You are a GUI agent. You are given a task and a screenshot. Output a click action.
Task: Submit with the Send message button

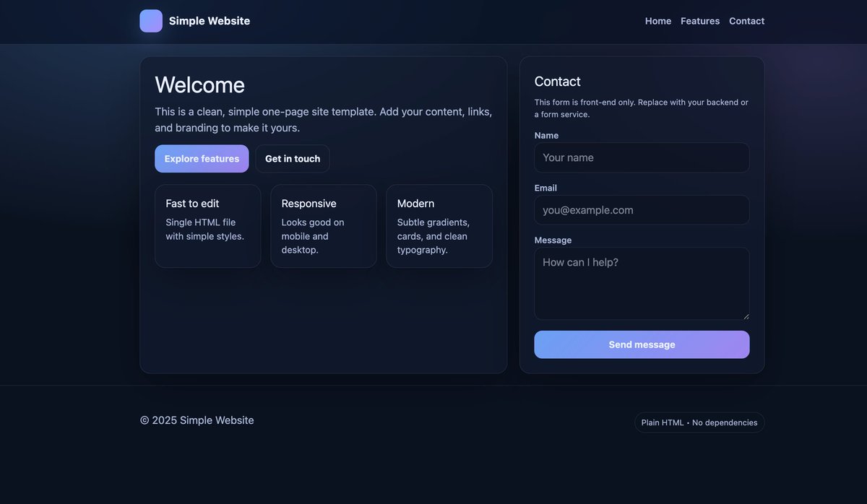pyautogui.click(x=642, y=344)
